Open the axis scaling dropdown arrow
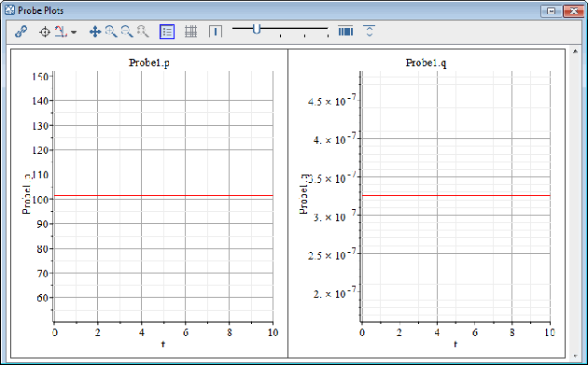 [74, 33]
